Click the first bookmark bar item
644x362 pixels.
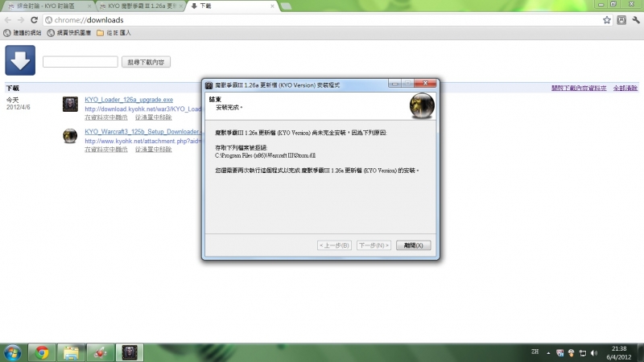click(x=23, y=33)
